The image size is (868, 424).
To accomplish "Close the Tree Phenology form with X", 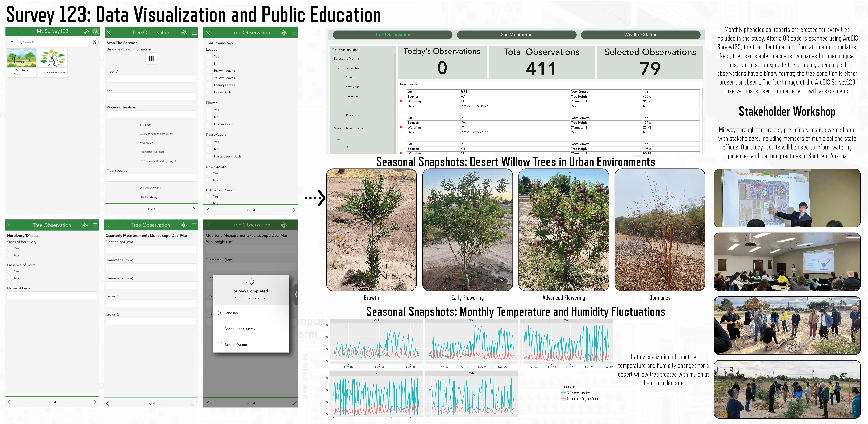I will click(x=208, y=33).
